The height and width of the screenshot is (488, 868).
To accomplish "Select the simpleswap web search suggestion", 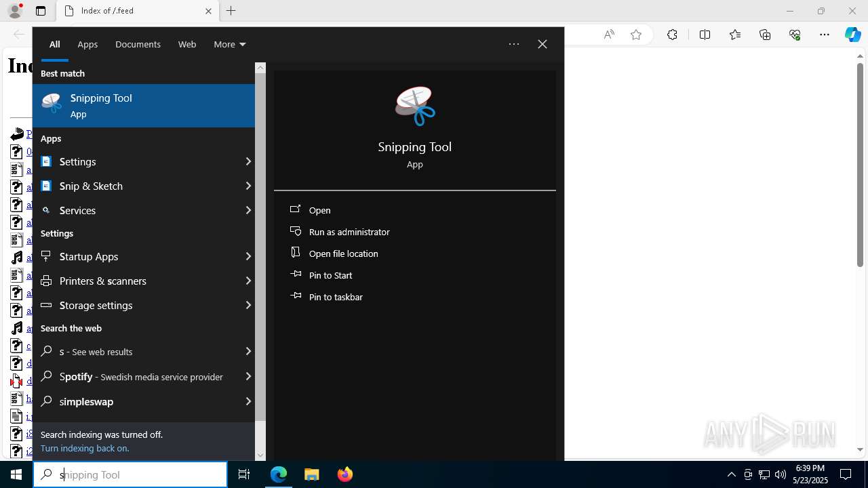I will tap(143, 401).
